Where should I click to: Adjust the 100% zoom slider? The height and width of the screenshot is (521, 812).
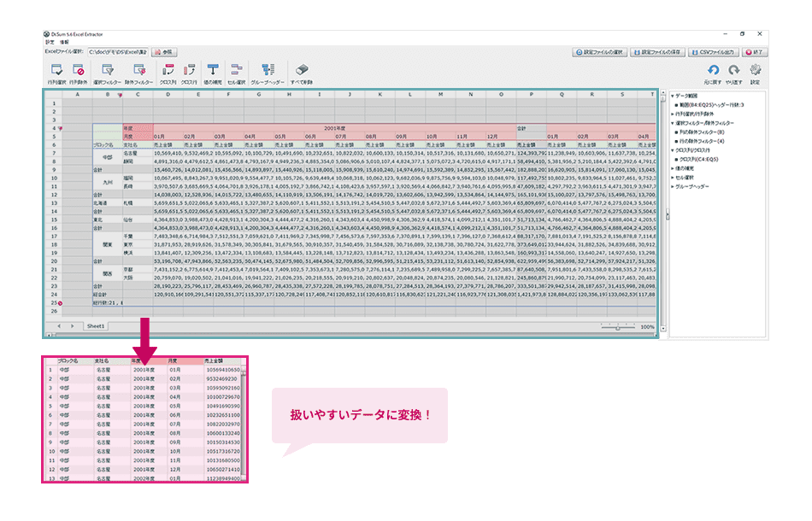[617, 326]
